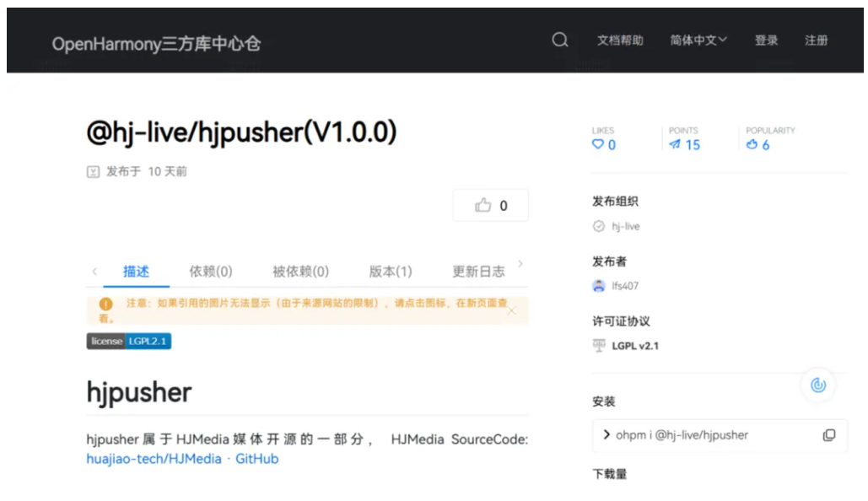Switch to the 依赖(0) tab
The height and width of the screenshot is (501, 868).
pyautogui.click(x=211, y=272)
